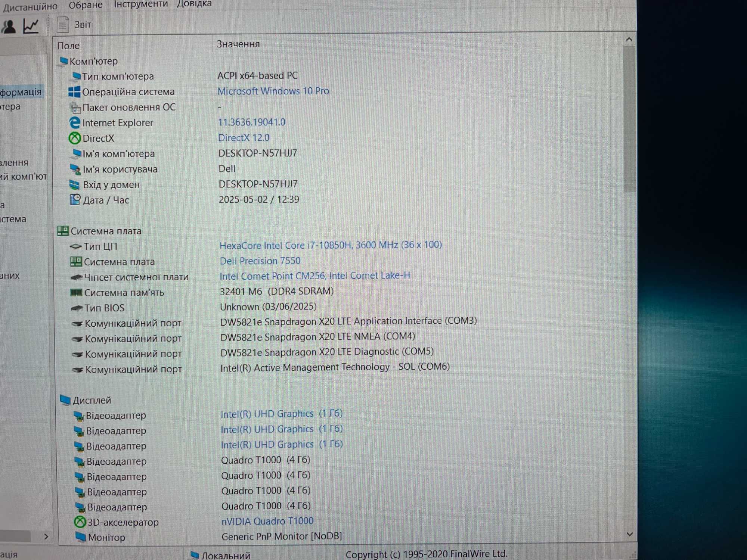Click the Системна плата group icon
Viewport: 747px width, 560px height.
tap(63, 231)
